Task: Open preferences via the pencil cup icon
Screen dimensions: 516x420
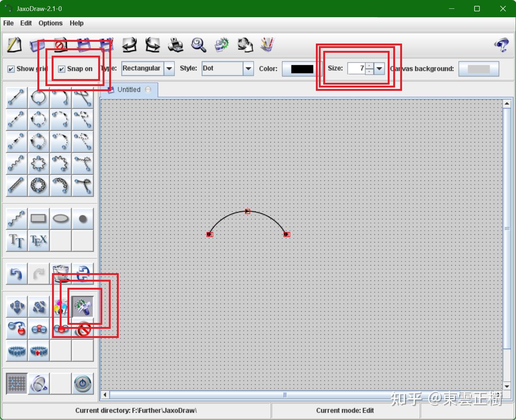Action: (x=268, y=45)
